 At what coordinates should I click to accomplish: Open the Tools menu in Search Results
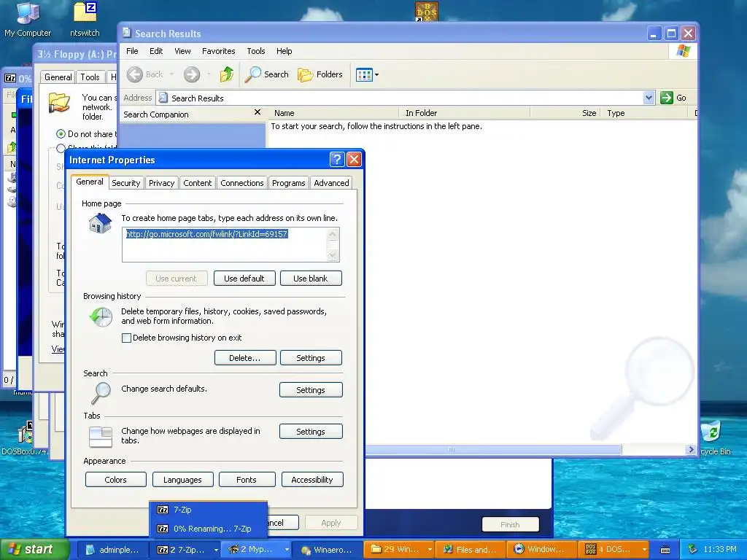[x=255, y=51]
